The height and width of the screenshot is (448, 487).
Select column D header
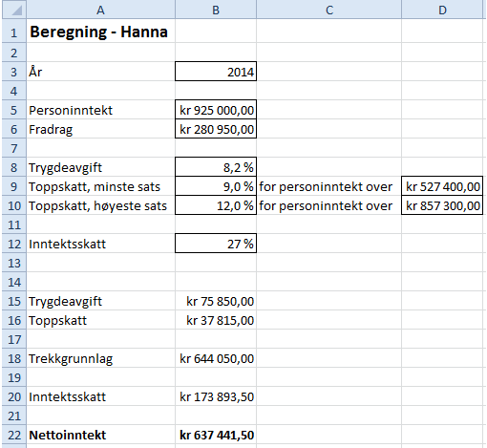442,10
